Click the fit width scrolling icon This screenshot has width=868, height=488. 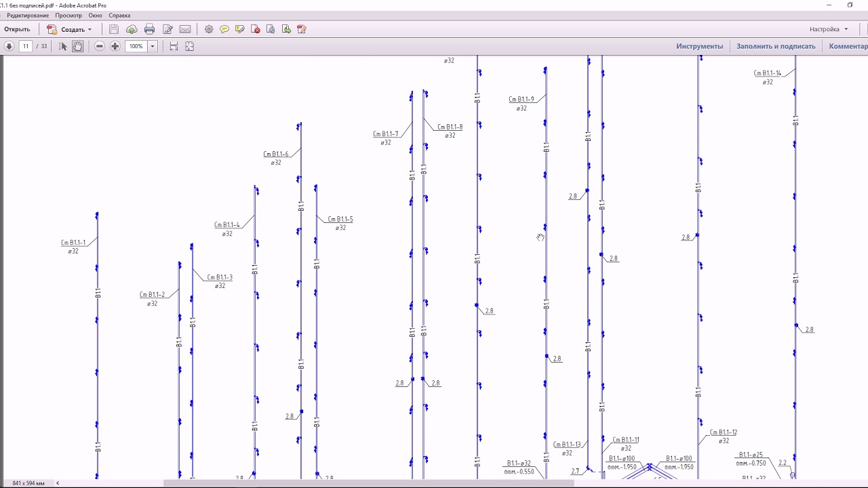pos(174,46)
